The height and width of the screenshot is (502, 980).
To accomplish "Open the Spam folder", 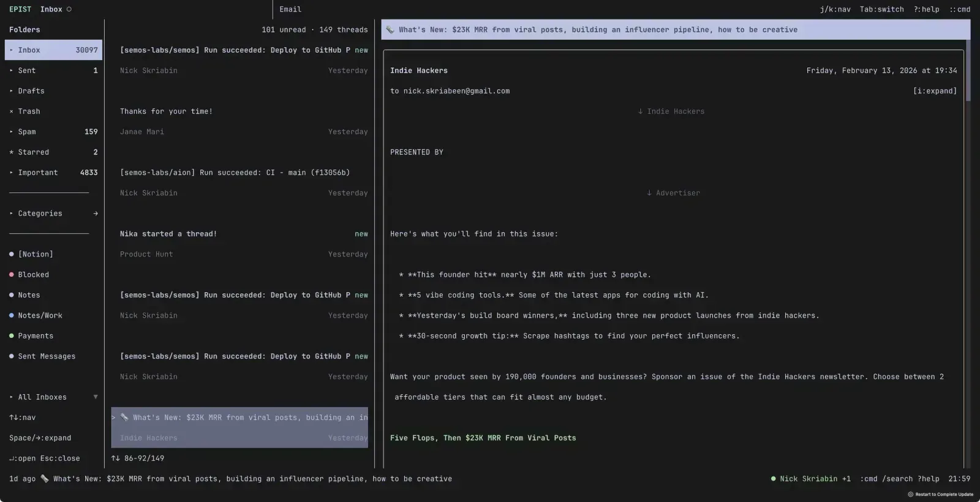I will 27,132.
